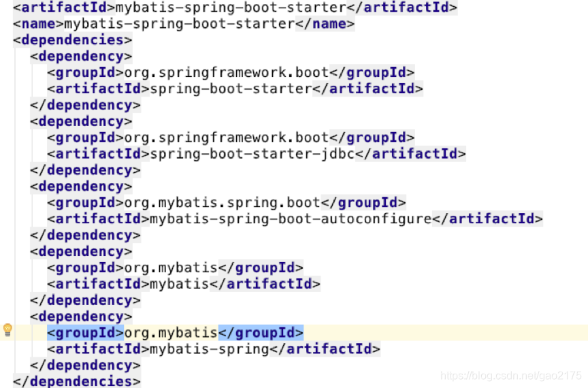
Task: Click the first org.springframework.boot groupId line
Action: [231, 72]
